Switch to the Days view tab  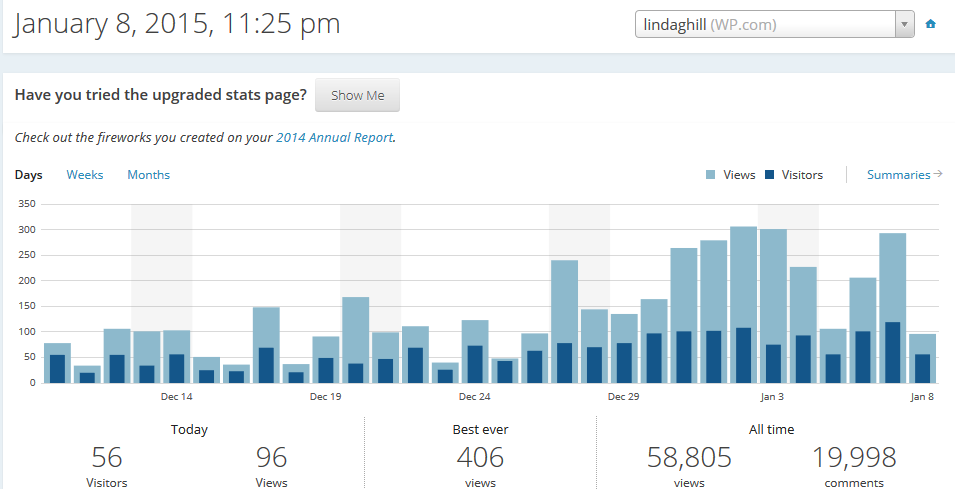pyautogui.click(x=29, y=175)
